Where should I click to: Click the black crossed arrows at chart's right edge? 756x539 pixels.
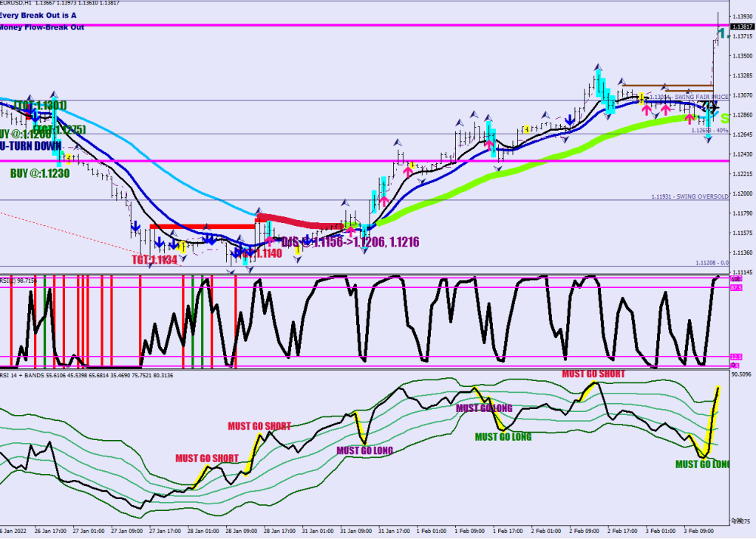(x=710, y=108)
